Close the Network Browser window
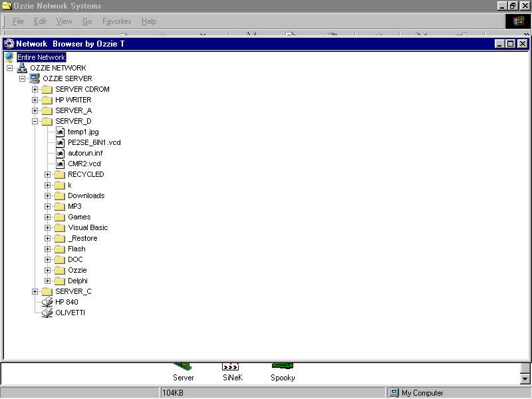The height and width of the screenshot is (399, 532). pyautogui.click(x=522, y=44)
